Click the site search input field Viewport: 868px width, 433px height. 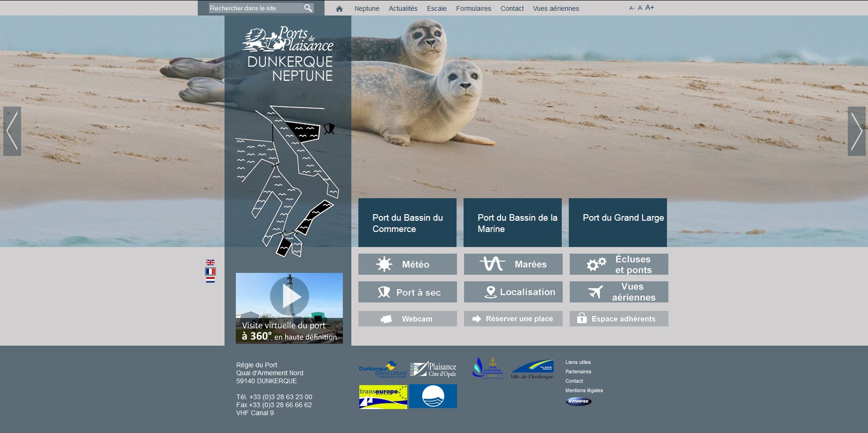tap(255, 8)
